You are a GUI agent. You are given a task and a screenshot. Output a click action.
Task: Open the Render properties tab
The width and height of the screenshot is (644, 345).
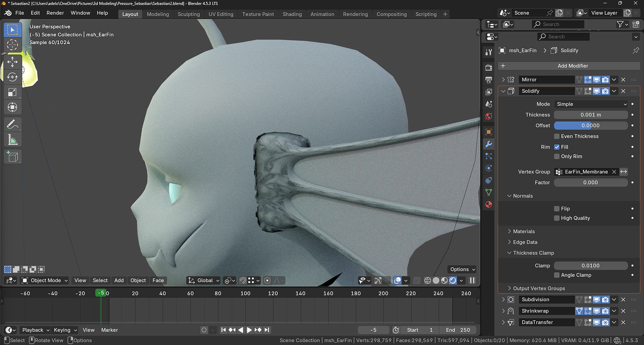(x=489, y=68)
